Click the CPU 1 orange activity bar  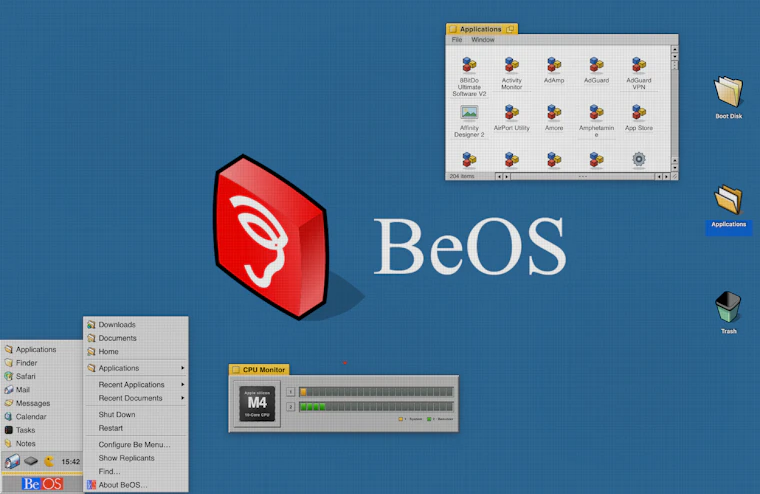303,392
